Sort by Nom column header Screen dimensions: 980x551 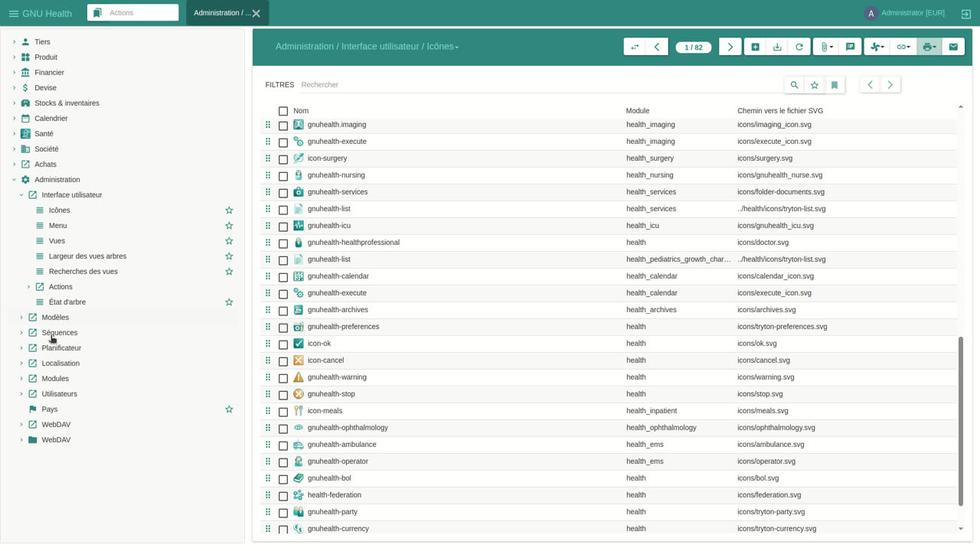click(x=301, y=111)
